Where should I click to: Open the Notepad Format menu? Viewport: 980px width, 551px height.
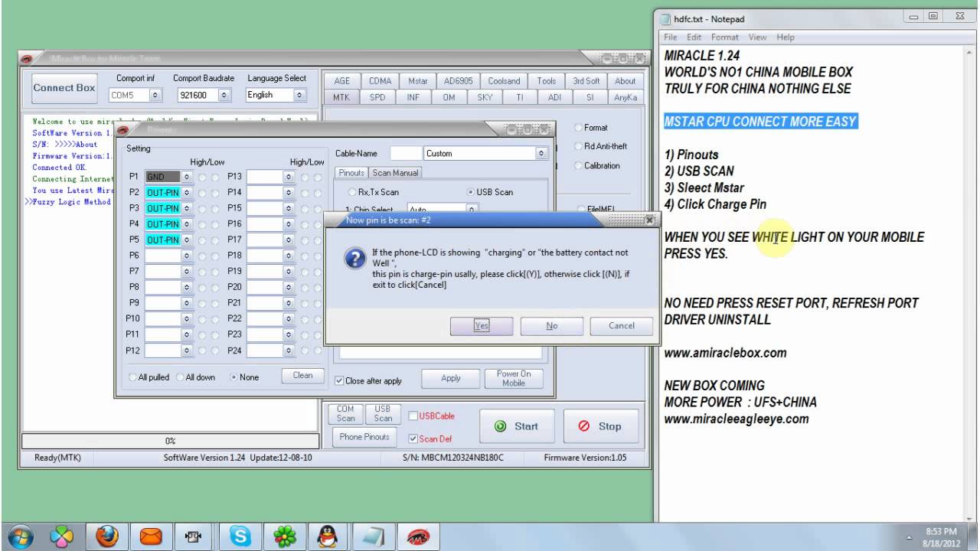coord(724,37)
